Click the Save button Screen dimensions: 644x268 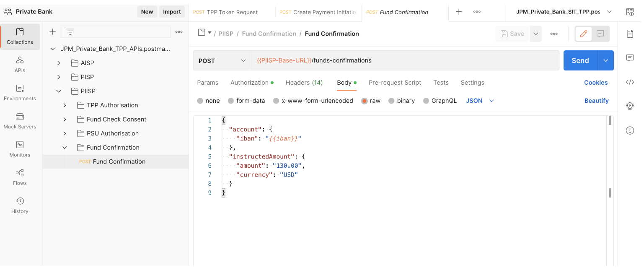512,34
